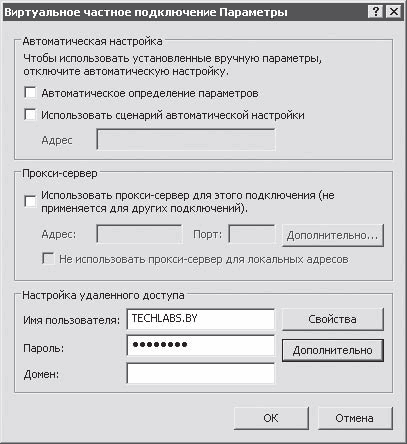Screen dimensions: 407x444
Task: Click the question mark help icon
Action: click(376, 12)
